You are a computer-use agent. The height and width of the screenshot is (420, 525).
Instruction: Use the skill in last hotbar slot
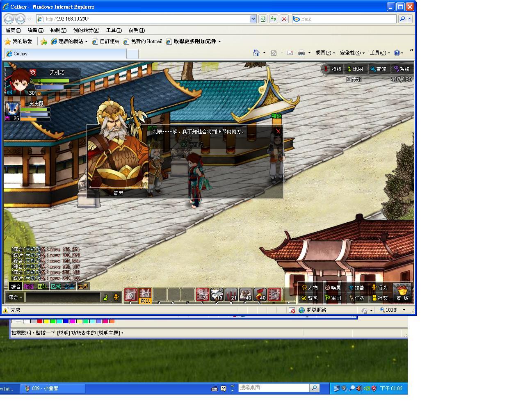274,294
